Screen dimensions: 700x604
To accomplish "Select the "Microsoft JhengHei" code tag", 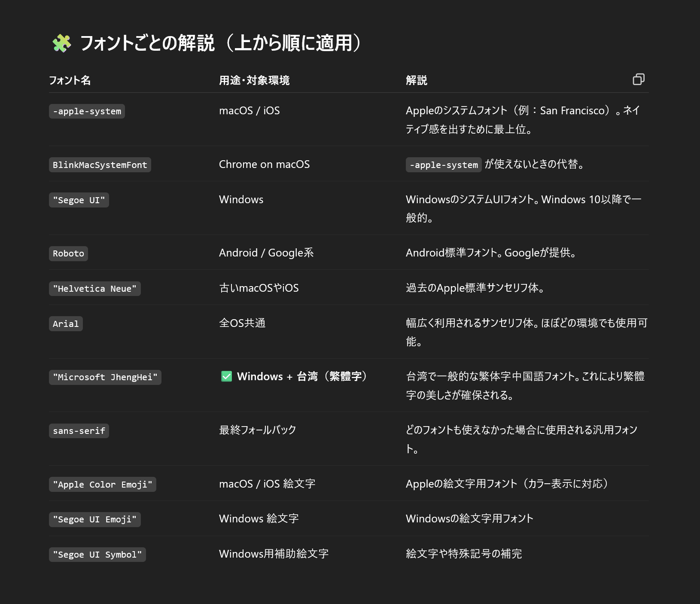I will 105,377.
